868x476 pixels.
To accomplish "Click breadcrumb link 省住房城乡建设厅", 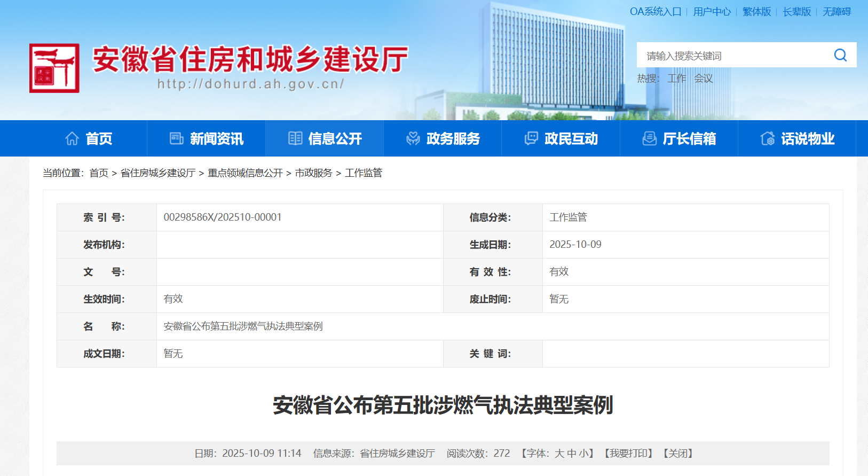I will [158, 173].
